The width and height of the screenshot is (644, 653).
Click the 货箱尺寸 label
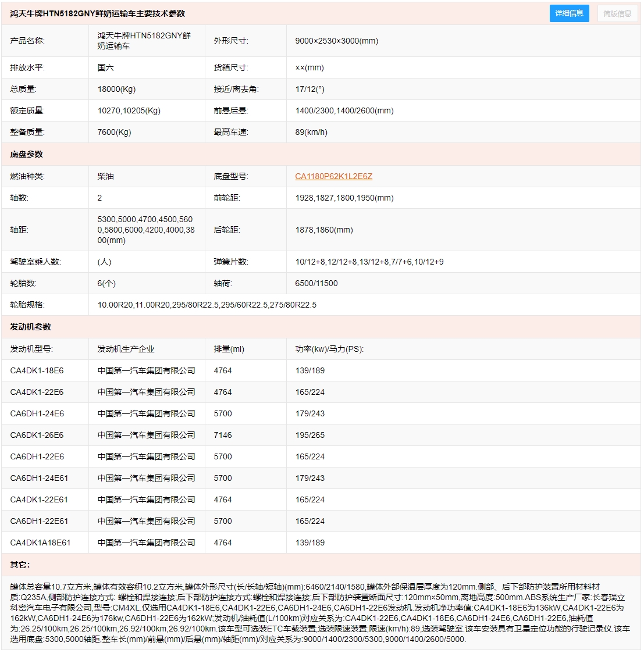point(231,67)
